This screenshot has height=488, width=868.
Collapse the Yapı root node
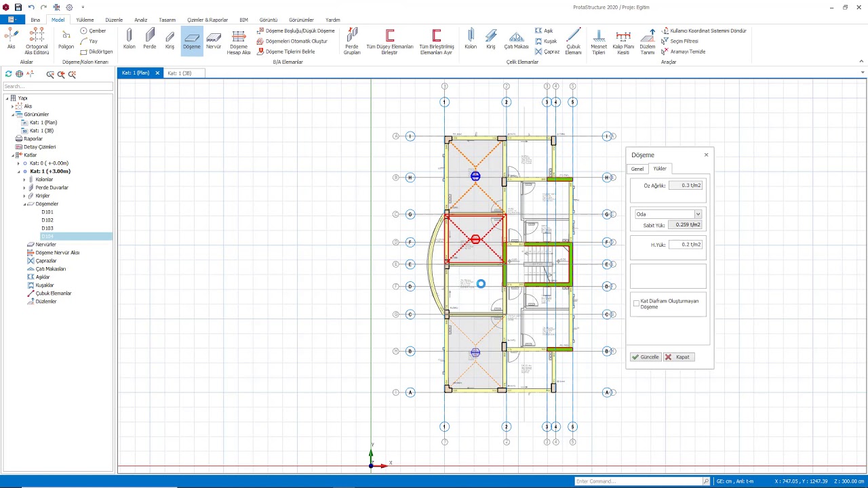click(x=7, y=98)
